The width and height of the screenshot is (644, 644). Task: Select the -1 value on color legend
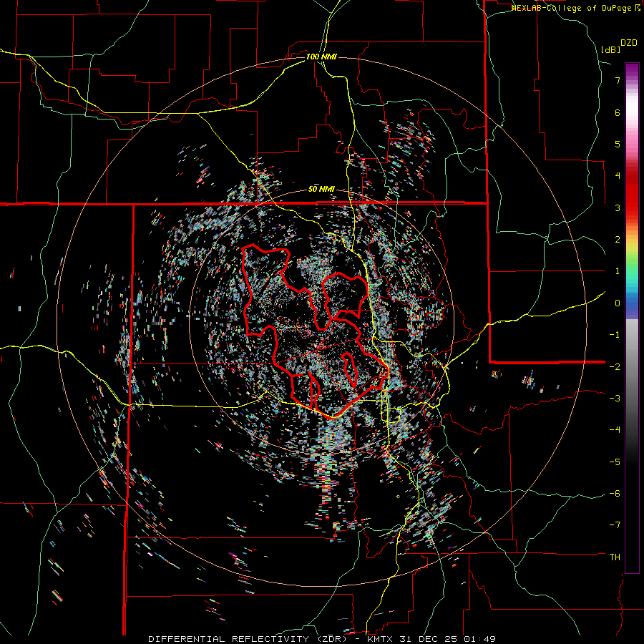coord(615,335)
